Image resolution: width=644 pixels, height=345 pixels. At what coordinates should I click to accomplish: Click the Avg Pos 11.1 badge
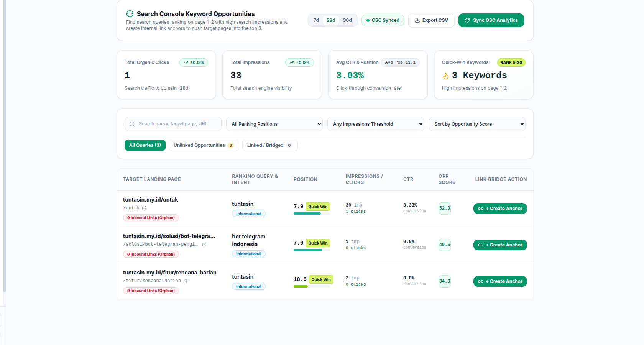[x=400, y=62]
